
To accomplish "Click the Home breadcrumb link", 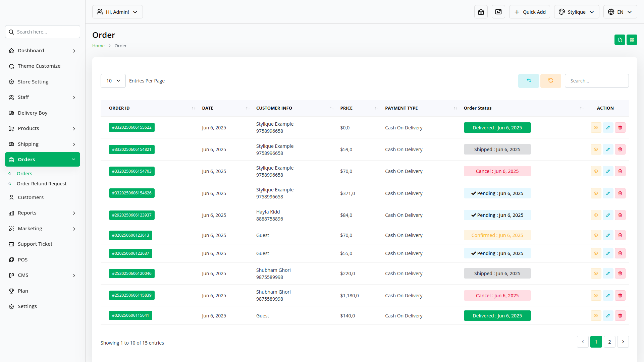I will 98,46.
